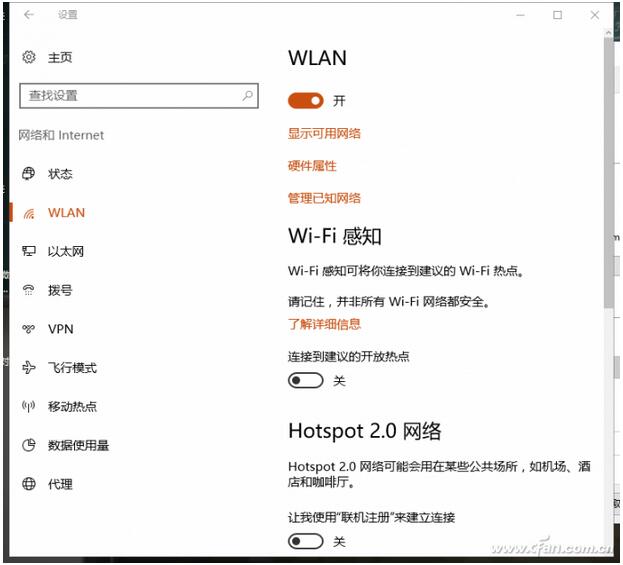Click the 管理已知网络 link

[324, 198]
